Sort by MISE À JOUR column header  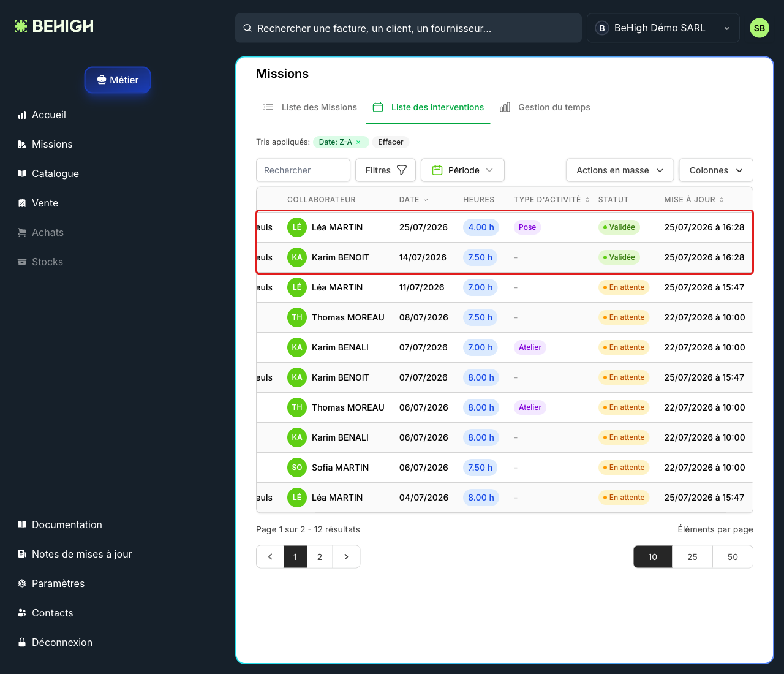(x=694, y=200)
